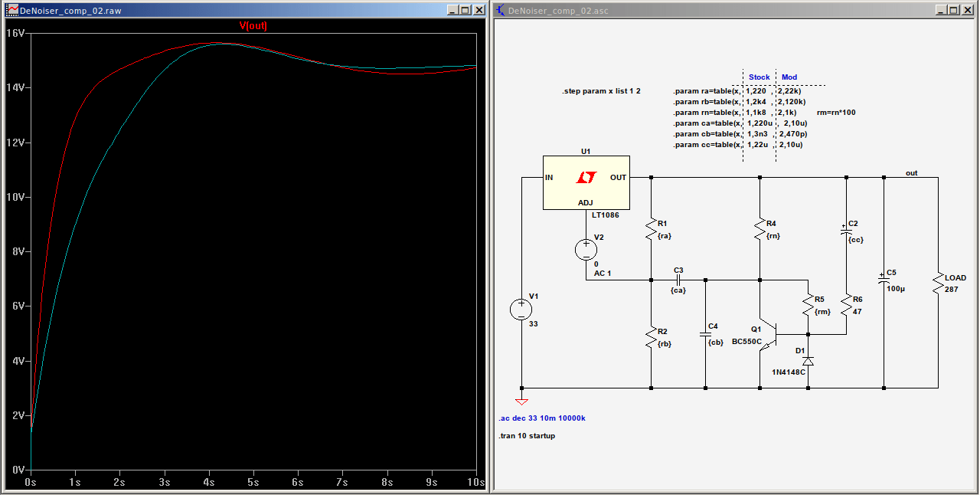The height and width of the screenshot is (495, 980).
Task: Select voltage source V2 symbol
Action: pyautogui.click(x=586, y=249)
